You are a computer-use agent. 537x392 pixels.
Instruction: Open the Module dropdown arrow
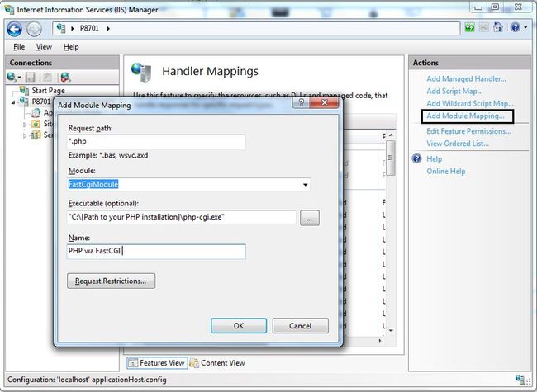(305, 185)
